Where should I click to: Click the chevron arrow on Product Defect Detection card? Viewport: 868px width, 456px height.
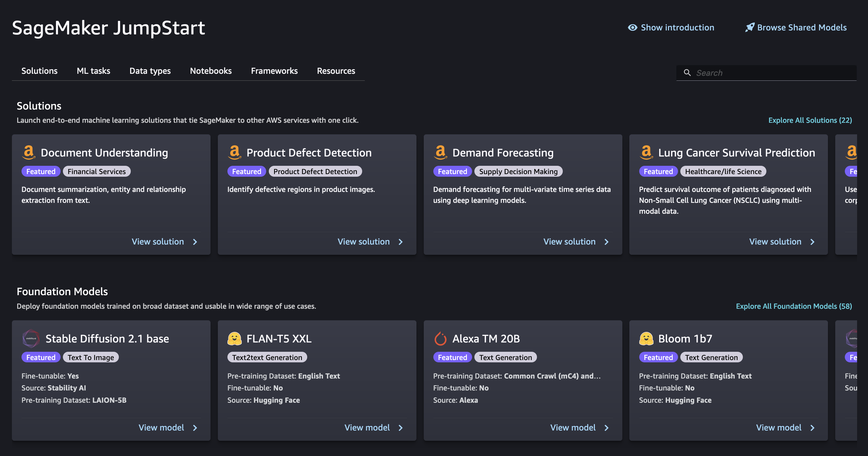[401, 242]
